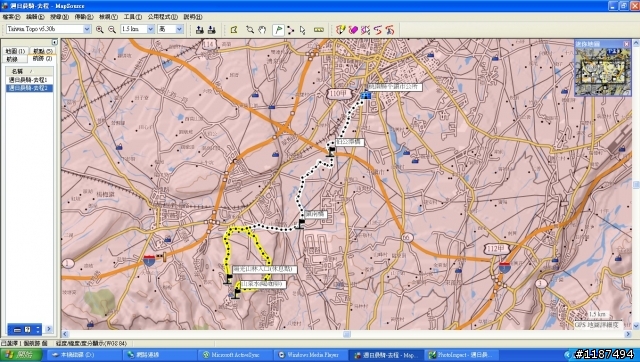Open the Windows Start button
The height and width of the screenshot is (362, 640).
[x=20, y=355]
